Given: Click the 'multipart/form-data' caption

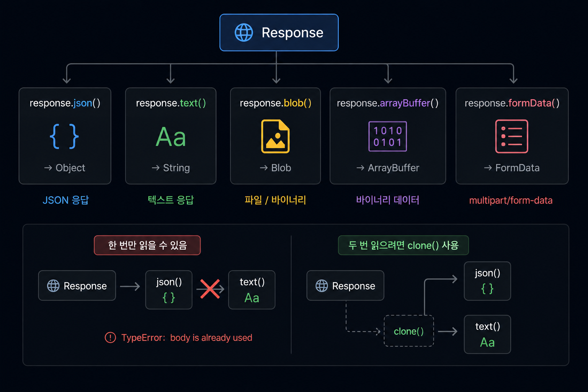Looking at the screenshot, I should click(511, 200).
